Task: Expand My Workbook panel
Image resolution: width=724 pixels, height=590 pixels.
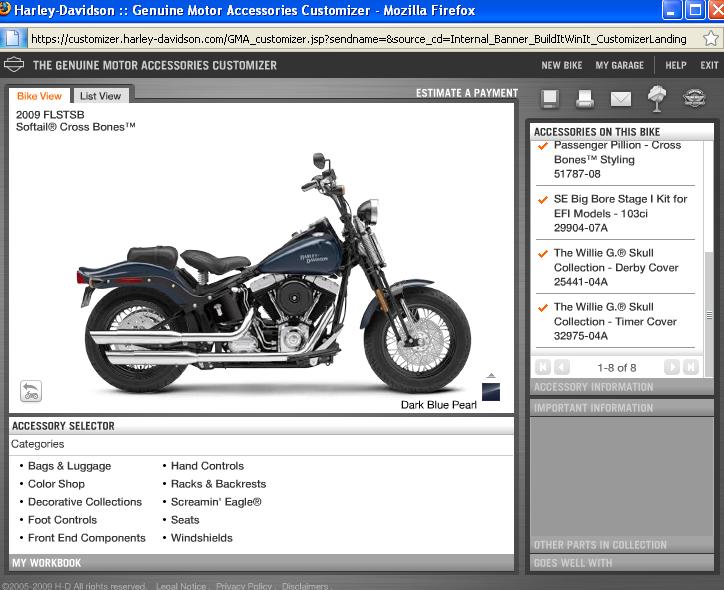Action: point(261,563)
